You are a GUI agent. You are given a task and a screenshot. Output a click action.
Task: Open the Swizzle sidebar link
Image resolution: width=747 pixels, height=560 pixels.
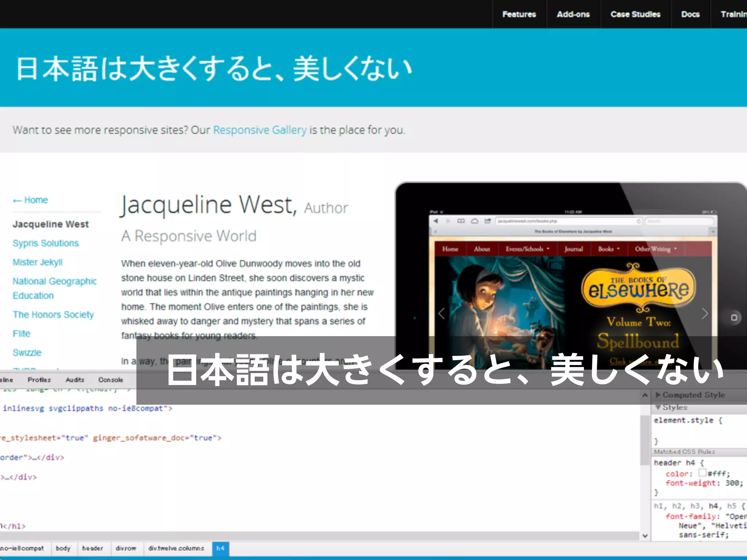(x=27, y=353)
